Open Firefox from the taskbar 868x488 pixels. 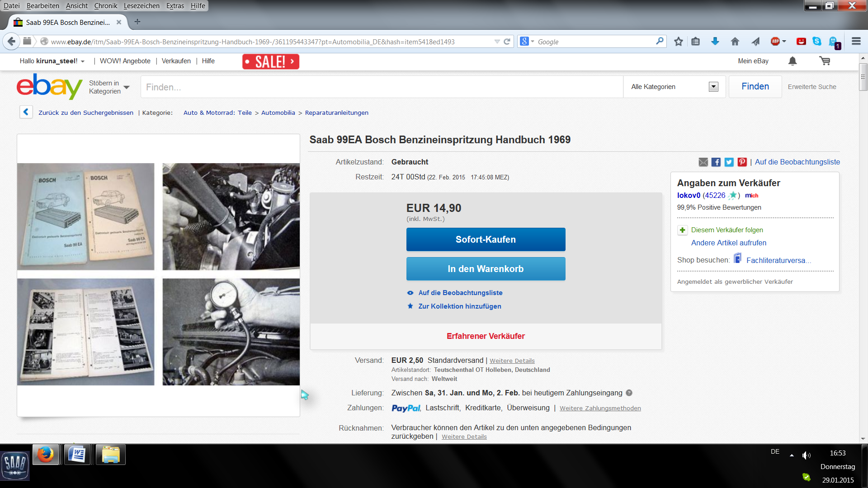45,455
